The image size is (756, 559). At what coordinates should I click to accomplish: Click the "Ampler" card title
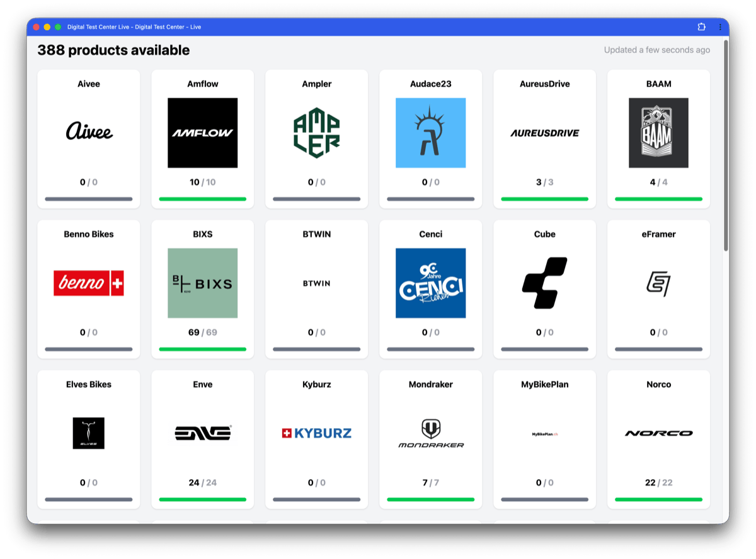317,84
